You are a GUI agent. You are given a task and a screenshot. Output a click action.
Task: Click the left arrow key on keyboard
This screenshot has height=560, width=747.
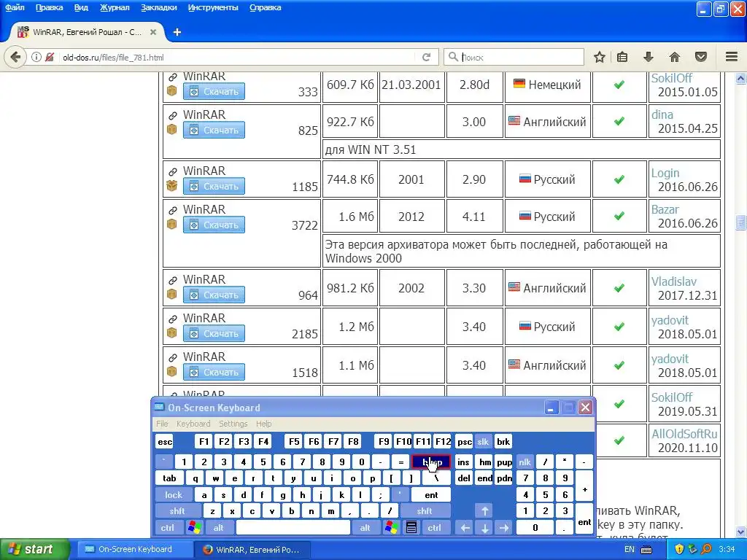coord(465,528)
